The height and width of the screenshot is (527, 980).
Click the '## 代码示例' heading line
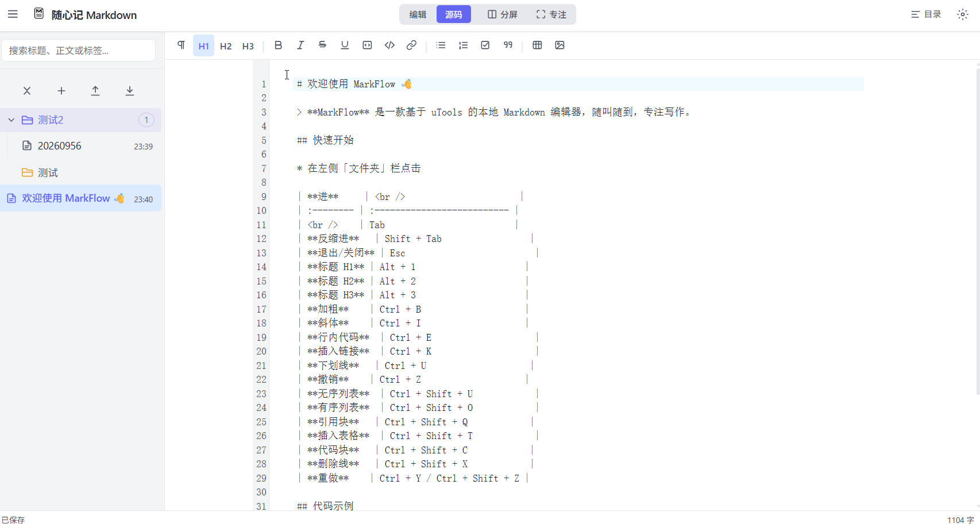pos(325,506)
